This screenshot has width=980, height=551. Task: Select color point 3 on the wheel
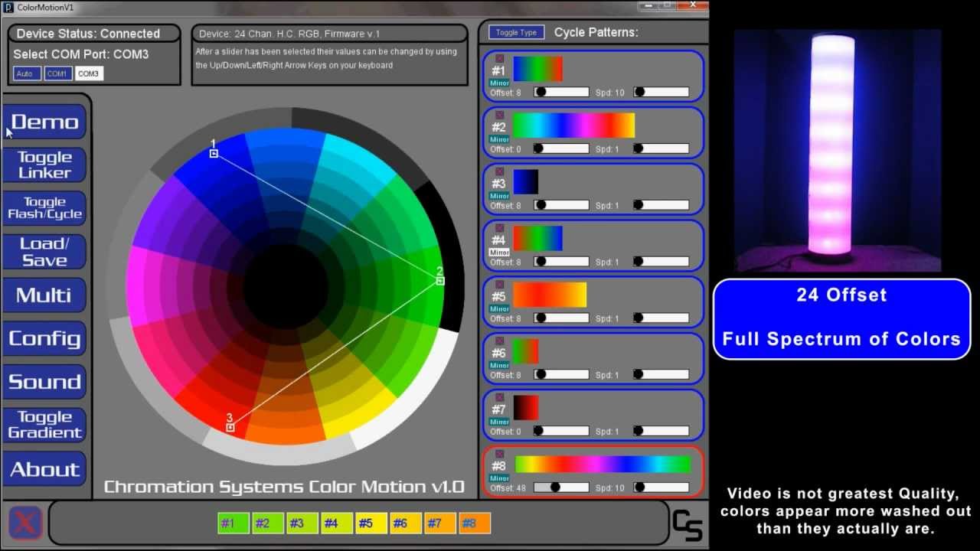tap(230, 427)
